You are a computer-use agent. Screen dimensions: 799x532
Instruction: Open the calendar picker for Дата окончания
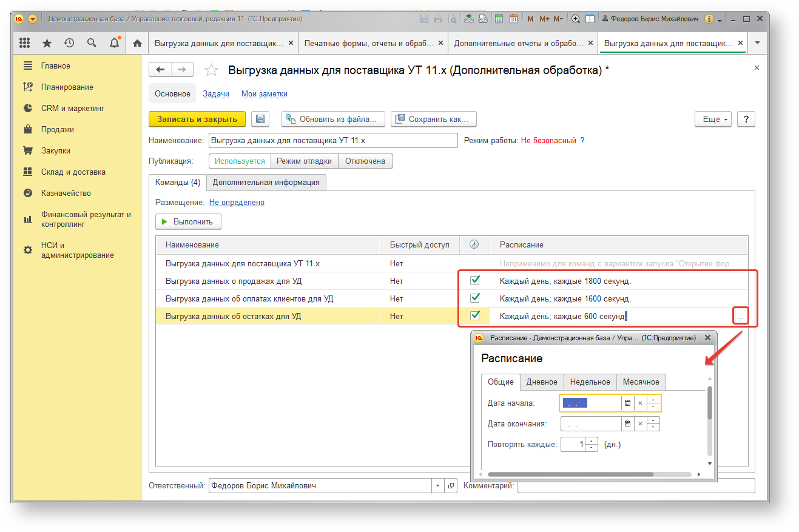(x=628, y=424)
